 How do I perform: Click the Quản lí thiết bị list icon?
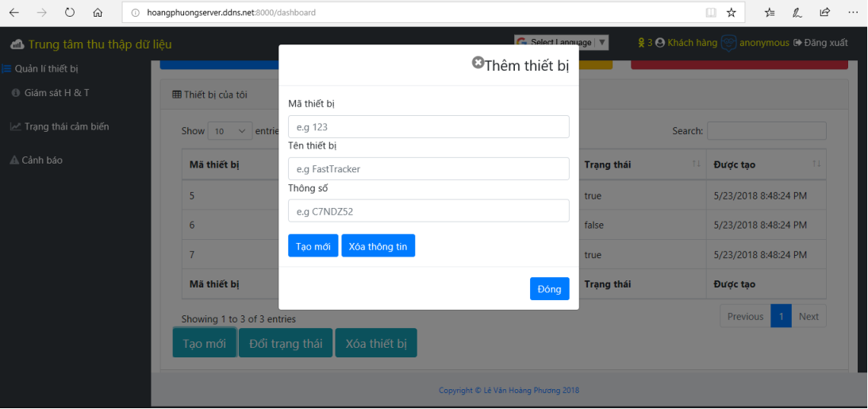[6, 69]
